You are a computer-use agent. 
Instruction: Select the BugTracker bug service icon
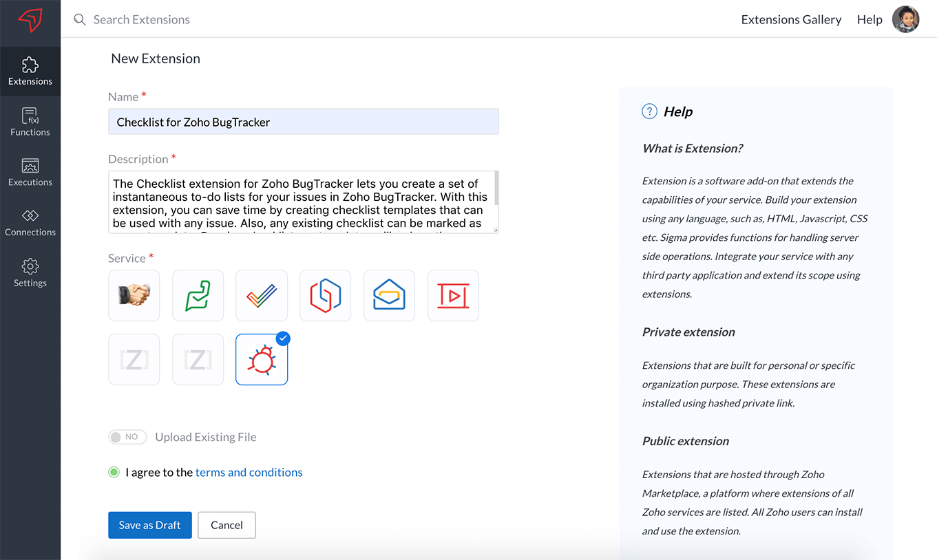tap(262, 360)
